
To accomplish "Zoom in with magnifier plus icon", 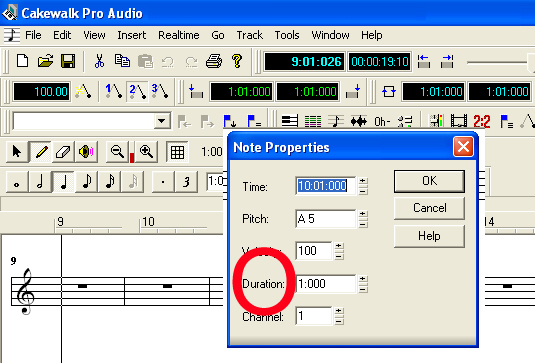I will tap(146, 151).
